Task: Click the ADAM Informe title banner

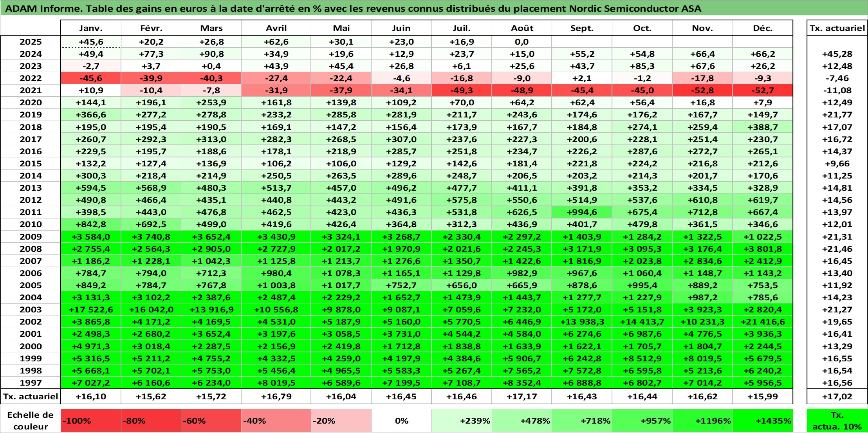Action: [x=434, y=8]
